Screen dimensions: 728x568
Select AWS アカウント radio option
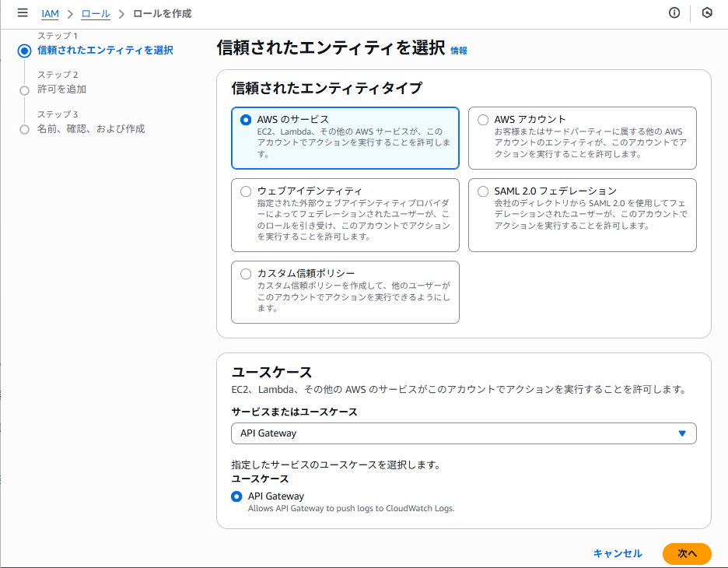(483, 120)
